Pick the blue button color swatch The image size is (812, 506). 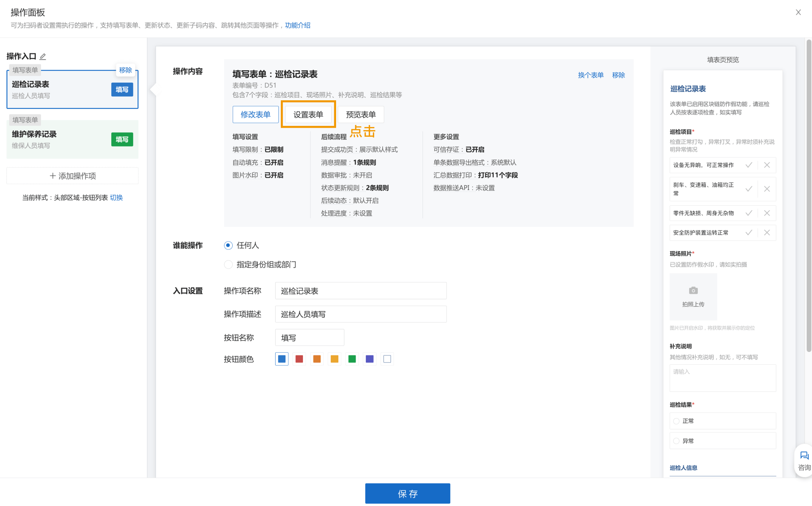[x=282, y=359]
